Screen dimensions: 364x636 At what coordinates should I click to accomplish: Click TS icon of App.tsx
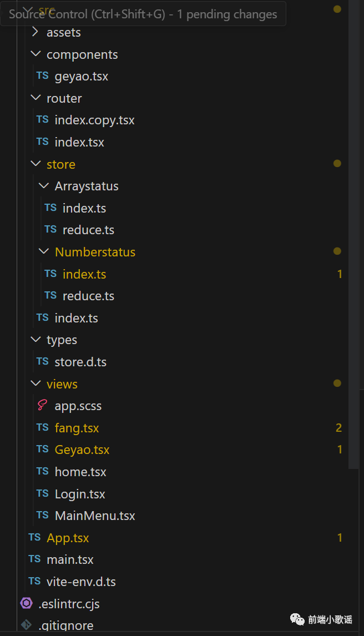tap(34, 537)
